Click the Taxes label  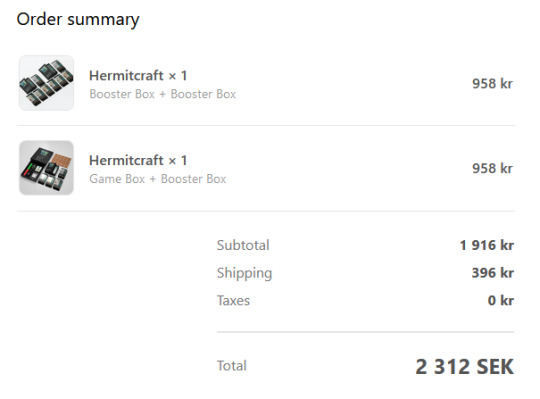coord(233,301)
